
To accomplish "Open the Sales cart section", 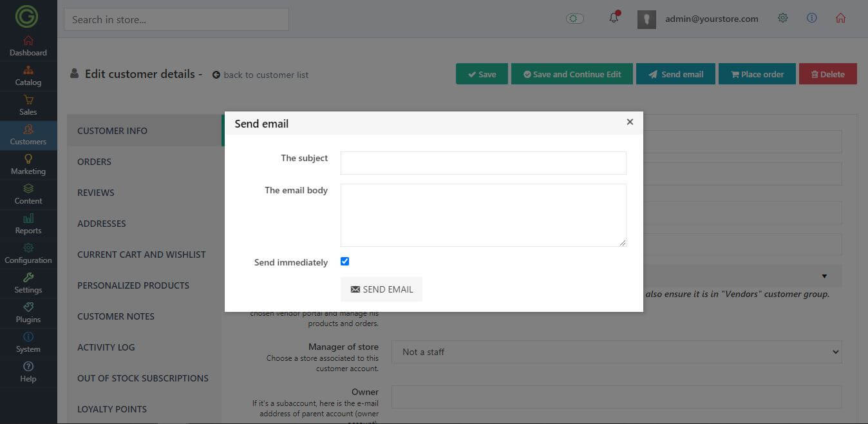I will point(28,106).
